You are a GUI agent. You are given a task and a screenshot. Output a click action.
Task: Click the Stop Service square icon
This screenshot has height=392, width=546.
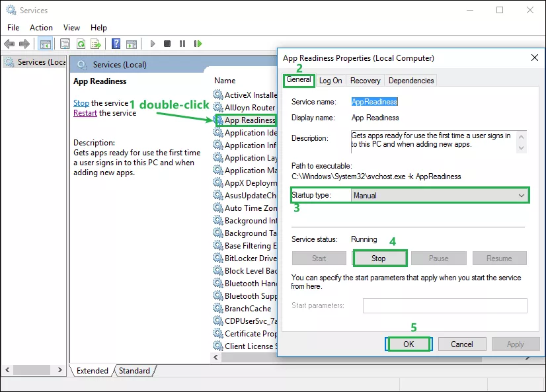coord(167,44)
